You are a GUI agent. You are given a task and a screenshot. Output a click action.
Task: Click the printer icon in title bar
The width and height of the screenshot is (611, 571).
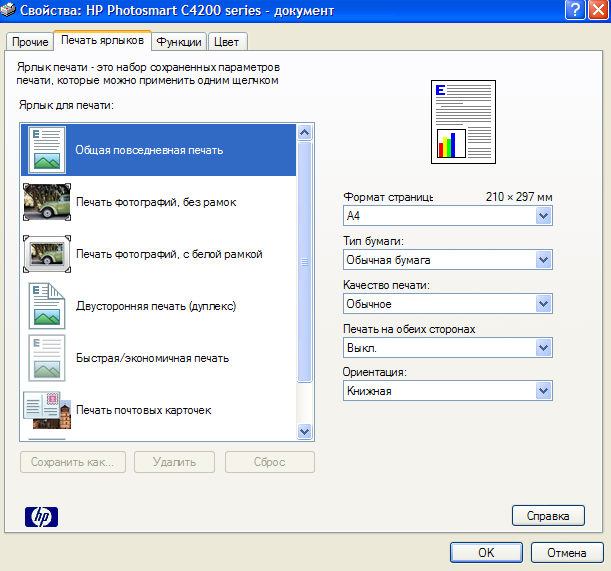pos(8,10)
